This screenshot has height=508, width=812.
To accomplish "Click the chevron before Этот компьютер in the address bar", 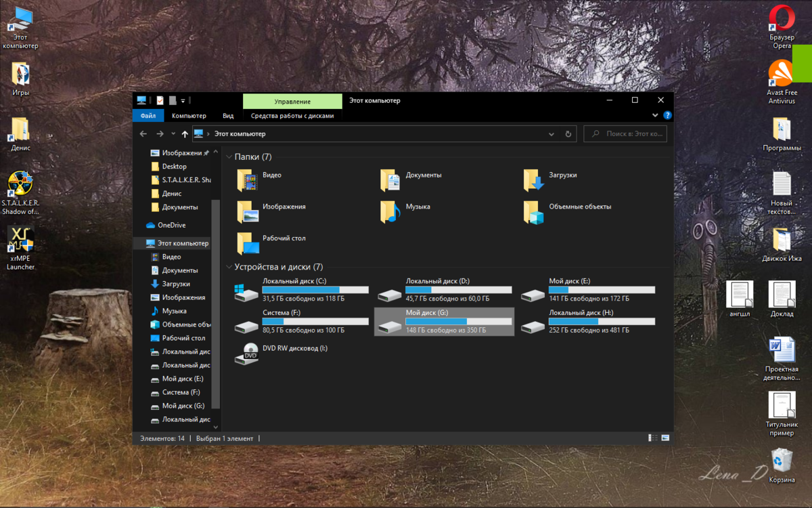I will (x=208, y=134).
